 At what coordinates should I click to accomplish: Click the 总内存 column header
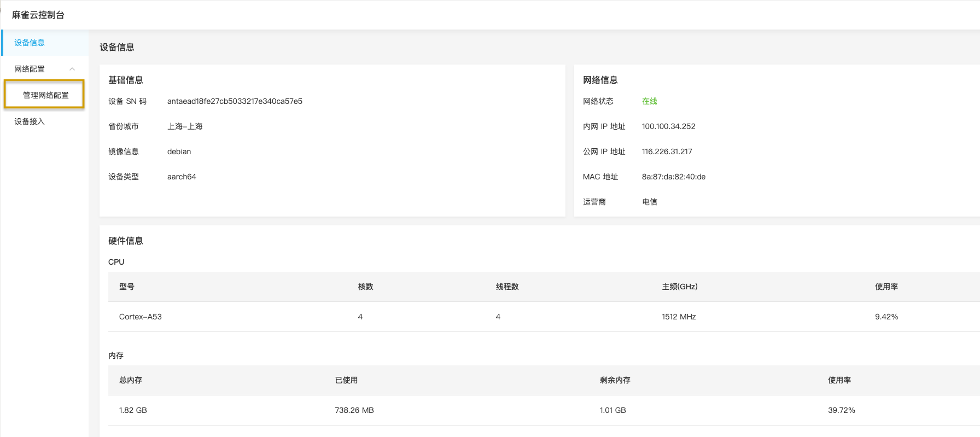(x=131, y=380)
